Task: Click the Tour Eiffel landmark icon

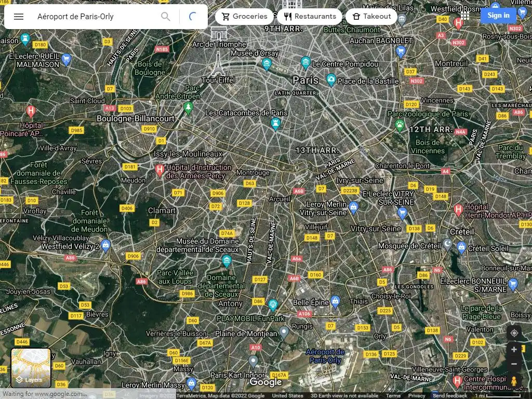Action: click(218, 64)
